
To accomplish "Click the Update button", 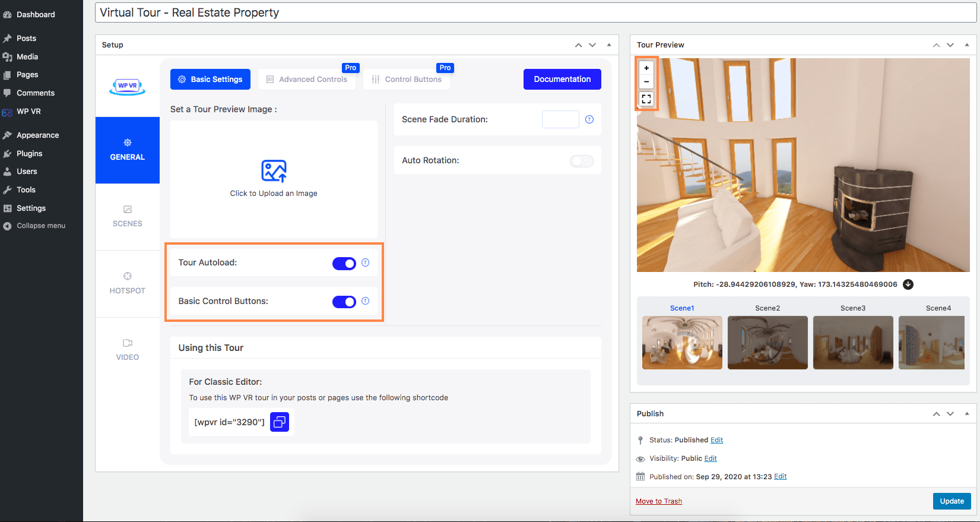I will tap(952, 501).
